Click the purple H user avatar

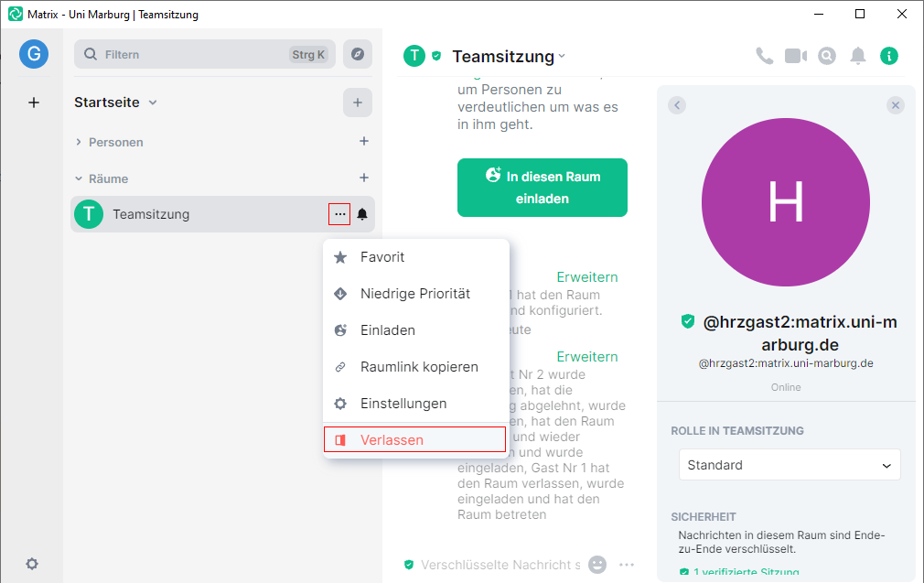[x=786, y=202]
